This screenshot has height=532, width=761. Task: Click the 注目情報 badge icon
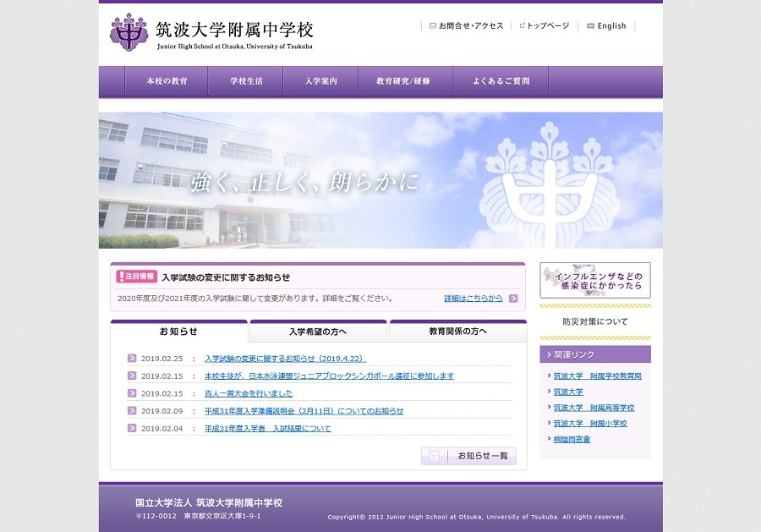click(x=135, y=276)
